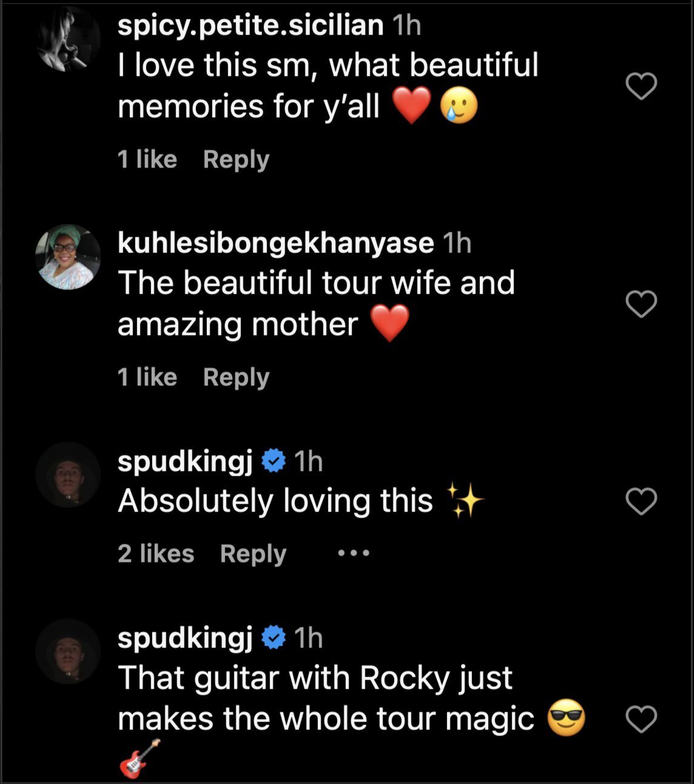
Task: Open the three-dots menu on spudkingj's comment
Action: [354, 553]
